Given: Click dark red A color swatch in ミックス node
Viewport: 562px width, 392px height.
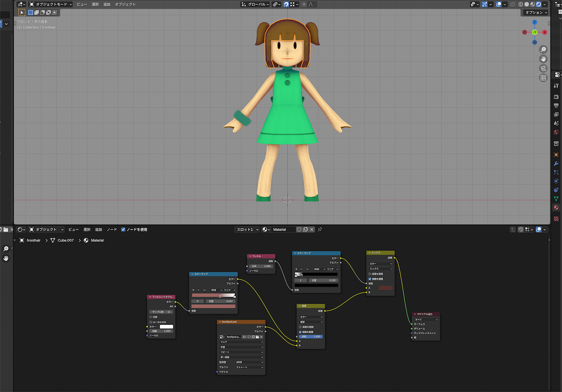Looking at the screenshot, I should [386, 288].
